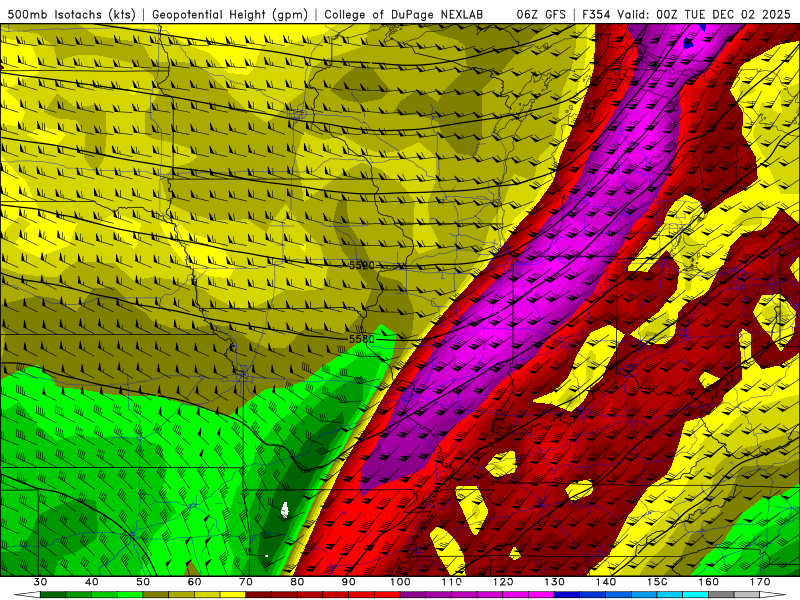The height and width of the screenshot is (600, 800).
Task: Click the legend value 120
Action: tap(503, 582)
